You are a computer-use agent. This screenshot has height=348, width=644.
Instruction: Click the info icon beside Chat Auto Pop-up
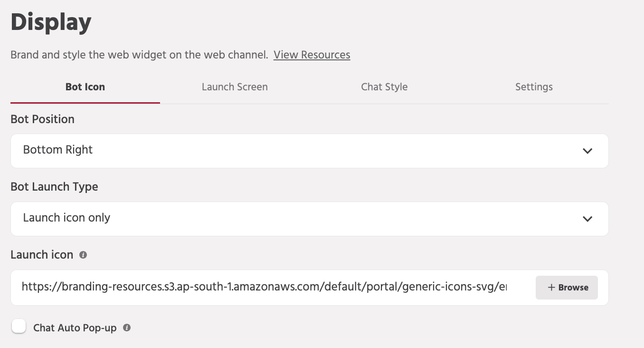(x=126, y=328)
